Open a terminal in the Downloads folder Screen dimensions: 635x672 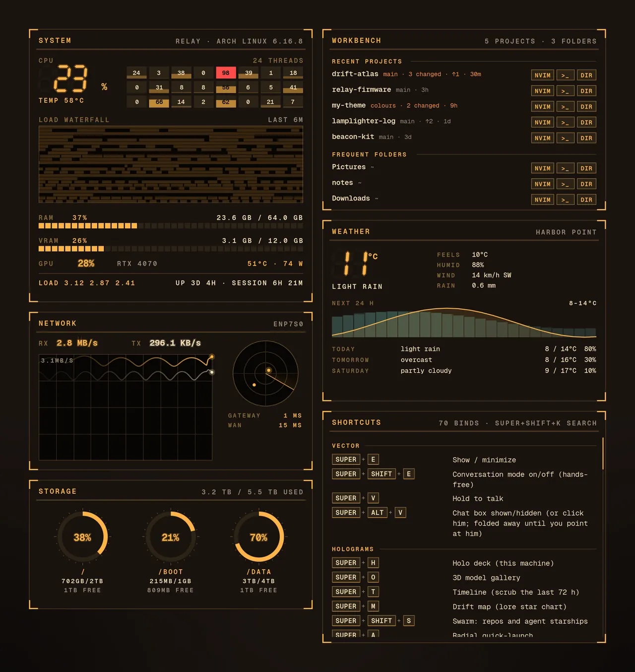click(x=565, y=200)
